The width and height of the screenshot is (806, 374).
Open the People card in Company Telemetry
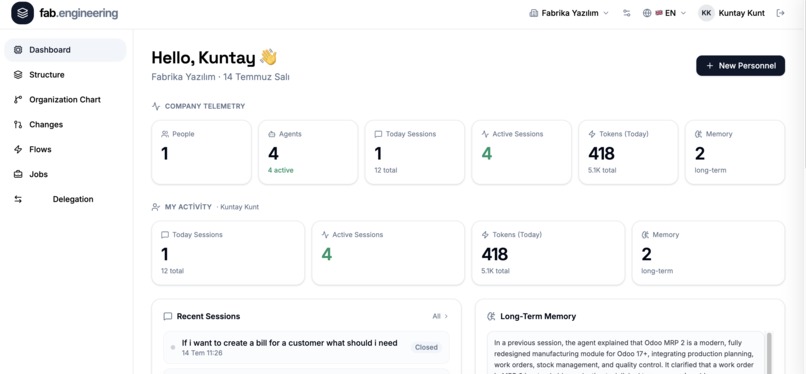tap(202, 152)
